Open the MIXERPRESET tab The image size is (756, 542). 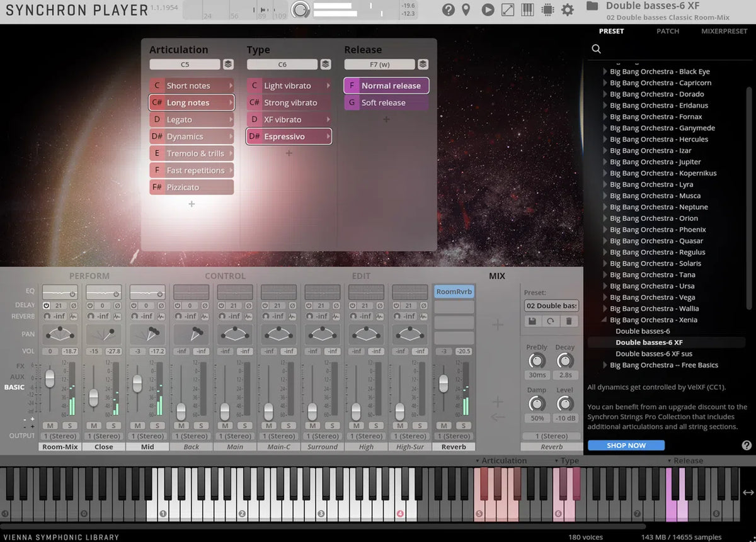(724, 31)
